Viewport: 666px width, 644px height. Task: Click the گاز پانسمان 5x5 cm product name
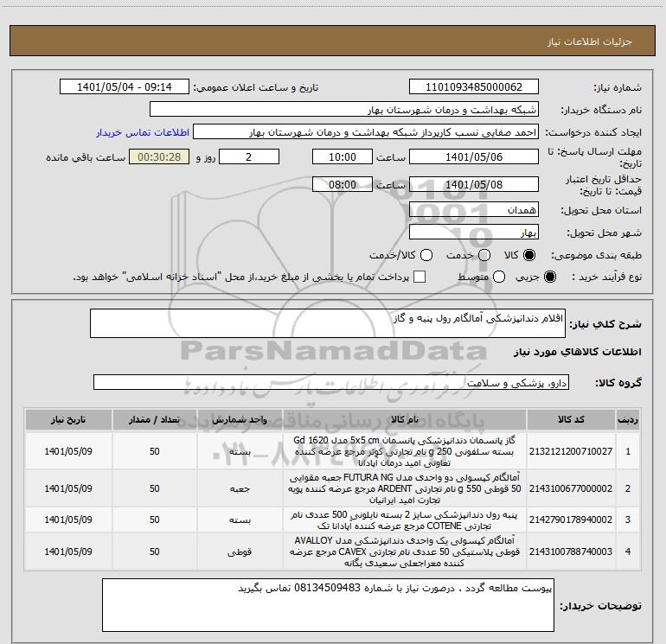coord(405,451)
